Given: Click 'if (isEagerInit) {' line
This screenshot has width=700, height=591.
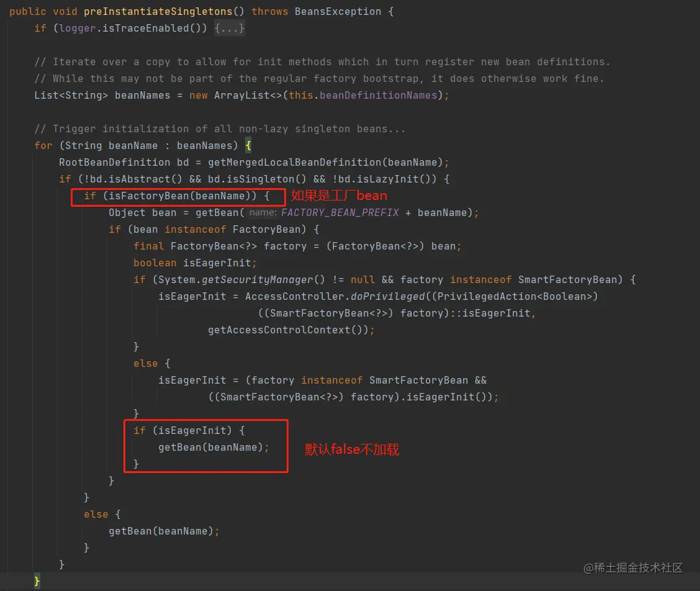Looking at the screenshot, I should coord(189,430).
